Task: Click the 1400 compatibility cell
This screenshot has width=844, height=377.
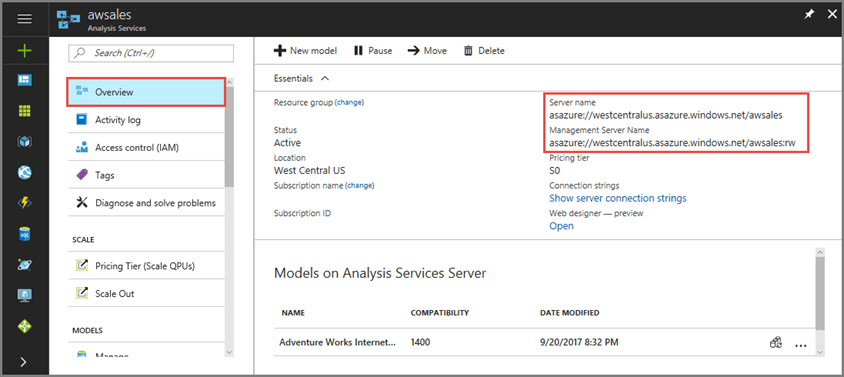Action: pyautogui.click(x=420, y=342)
